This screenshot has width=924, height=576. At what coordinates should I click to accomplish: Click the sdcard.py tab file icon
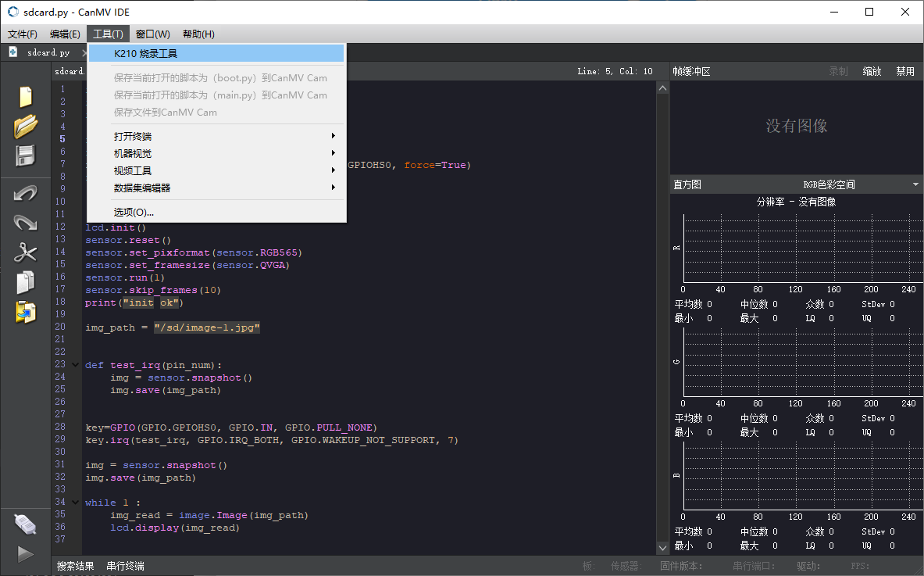coord(13,52)
